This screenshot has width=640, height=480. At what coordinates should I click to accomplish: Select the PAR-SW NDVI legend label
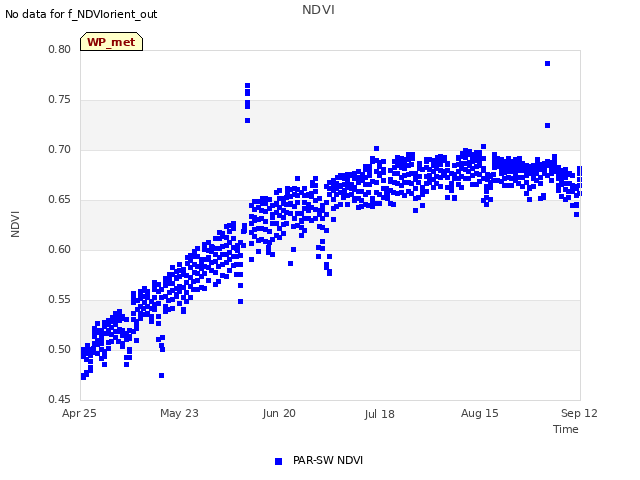[x=328, y=460]
